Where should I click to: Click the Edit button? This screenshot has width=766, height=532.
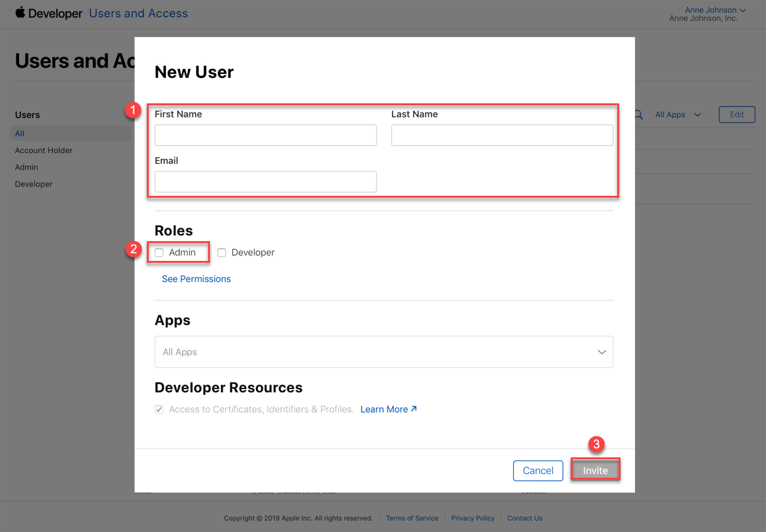737,115
